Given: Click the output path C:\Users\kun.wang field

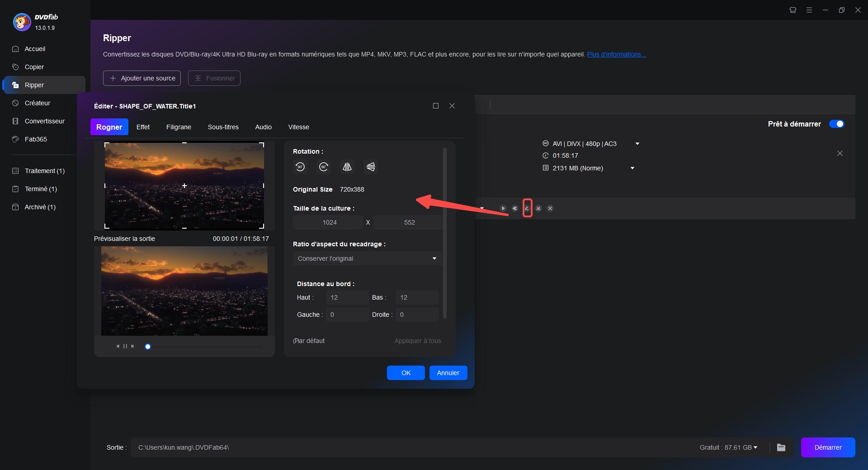Looking at the screenshot, I should (x=411, y=447).
